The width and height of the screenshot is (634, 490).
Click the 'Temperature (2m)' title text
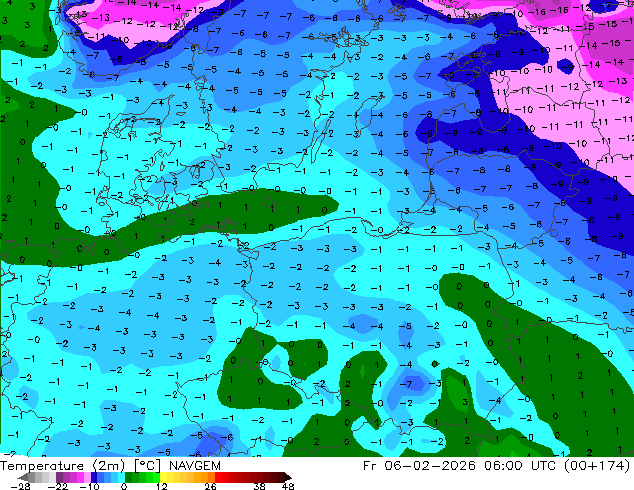pyautogui.click(x=63, y=466)
